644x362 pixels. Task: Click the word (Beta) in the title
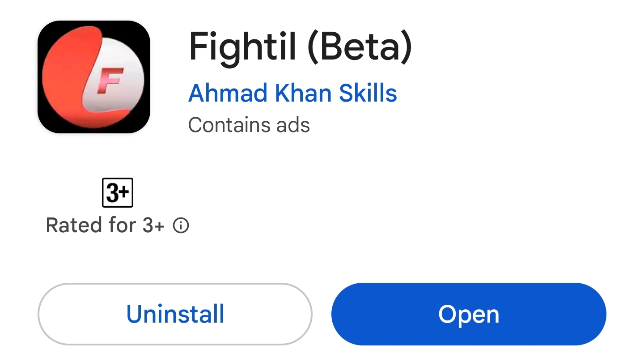360,47
